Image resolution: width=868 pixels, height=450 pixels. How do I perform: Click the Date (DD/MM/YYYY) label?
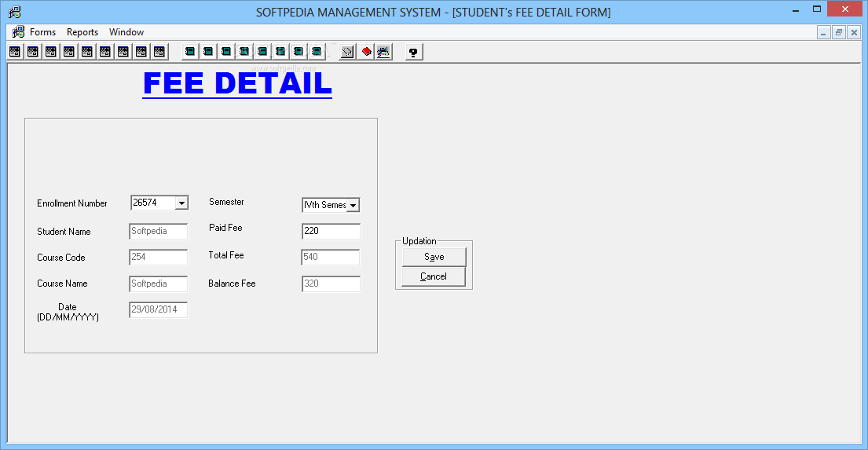pyautogui.click(x=68, y=313)
